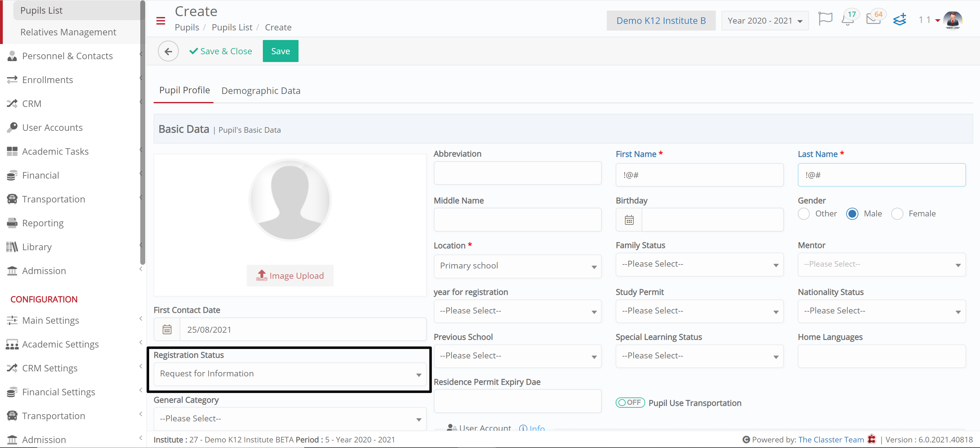
Task: Open The Classter Team link
Action: 831,440
